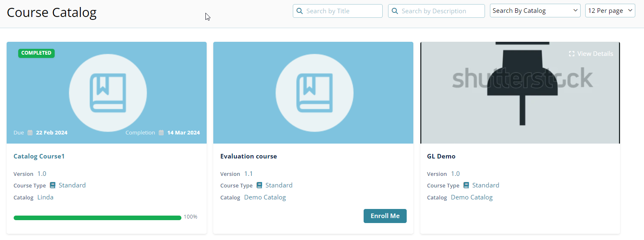The height and width of the screenshot is (240, 644).
Task: Click the expand icon next to View Details
Action: tap(572, 54)
